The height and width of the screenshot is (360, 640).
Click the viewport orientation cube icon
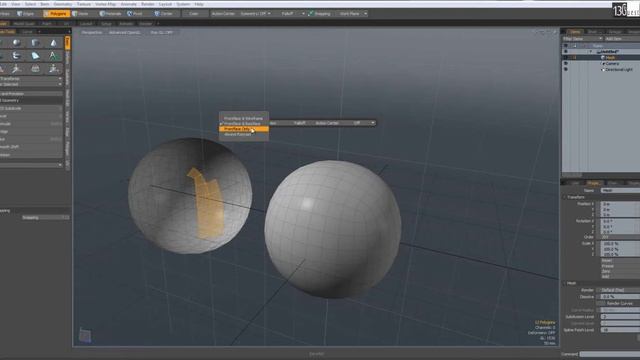[85, 335]
